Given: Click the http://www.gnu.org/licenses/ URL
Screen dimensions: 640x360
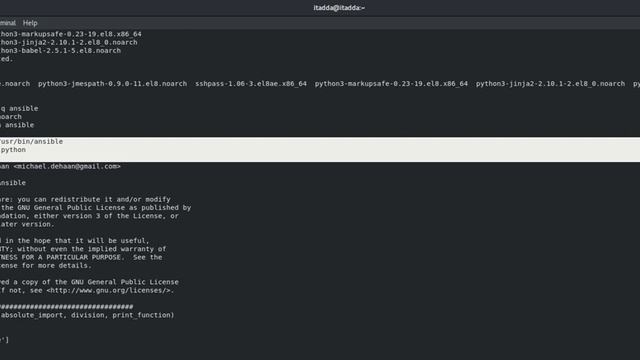Looking at the screenshot, I should pyautogui.click(x=108, y=291).
